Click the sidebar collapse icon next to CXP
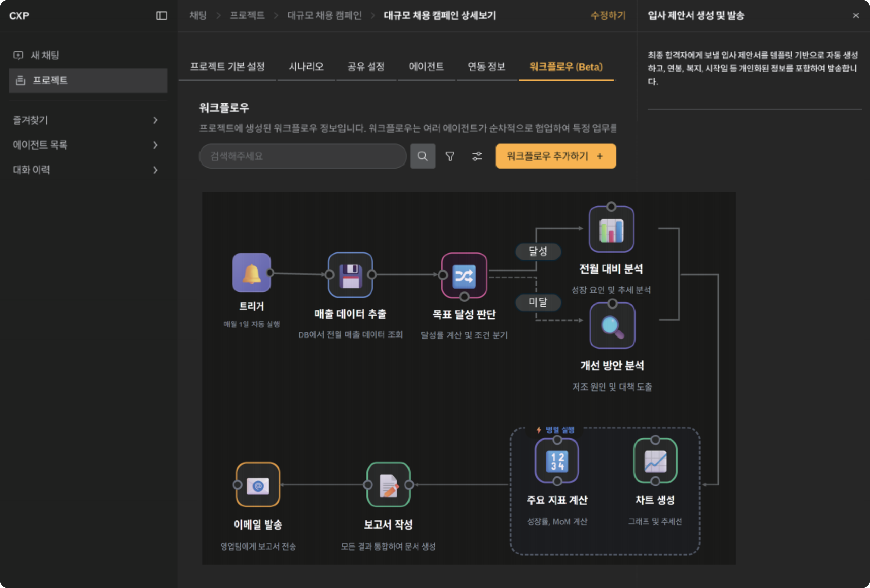This screenshot has width=870, height=588. click(161, 15)
